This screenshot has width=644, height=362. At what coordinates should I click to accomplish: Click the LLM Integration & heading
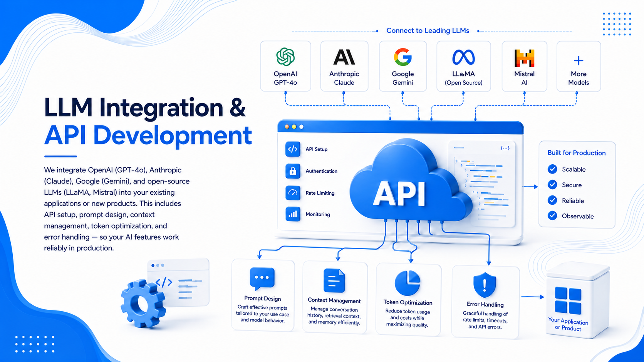pyautogui.click(x=145, y=107)
